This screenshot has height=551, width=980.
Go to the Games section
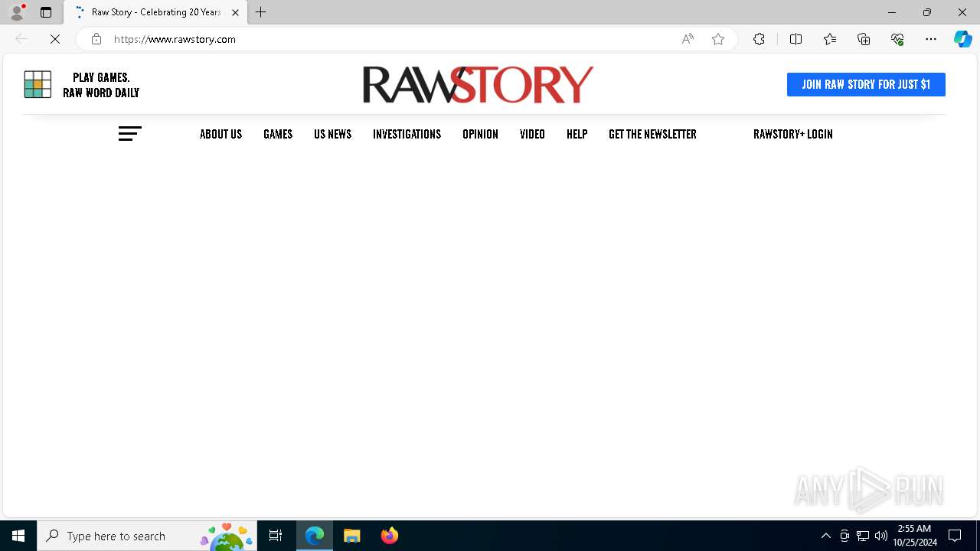click(x=278, y=134)
